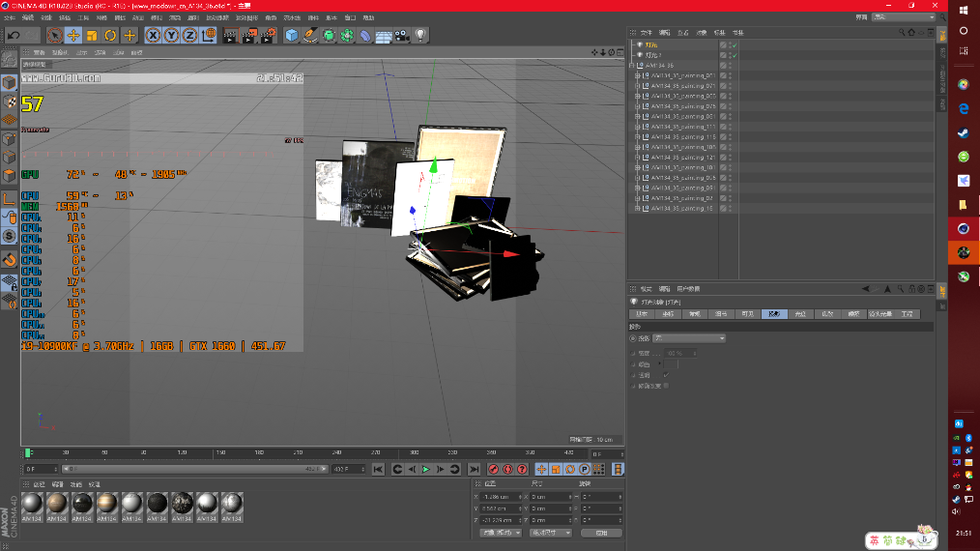Open the shadow type dropdown

click(x=688, y=338)
